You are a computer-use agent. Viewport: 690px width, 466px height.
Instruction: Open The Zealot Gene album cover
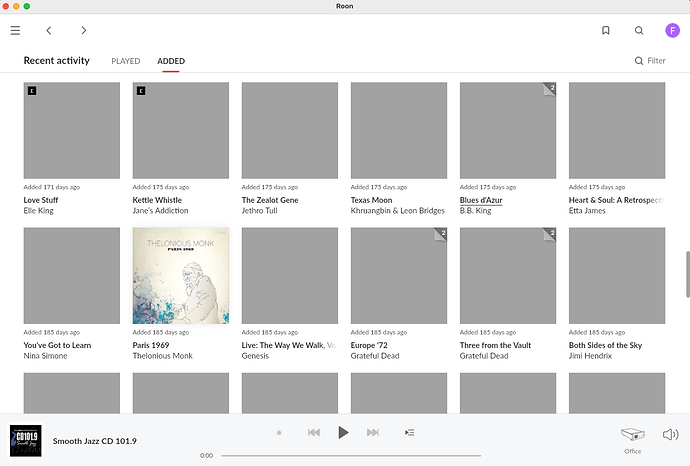pos(290,130)
